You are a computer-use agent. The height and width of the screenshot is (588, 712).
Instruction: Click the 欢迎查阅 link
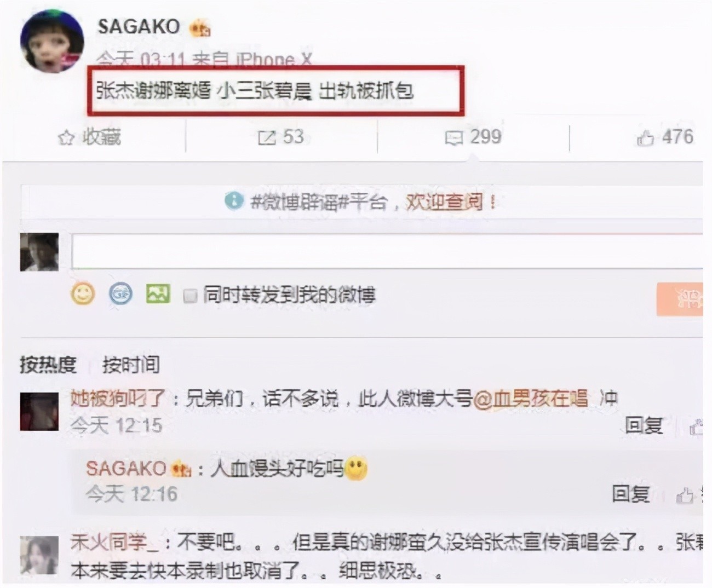coord(444,202)
